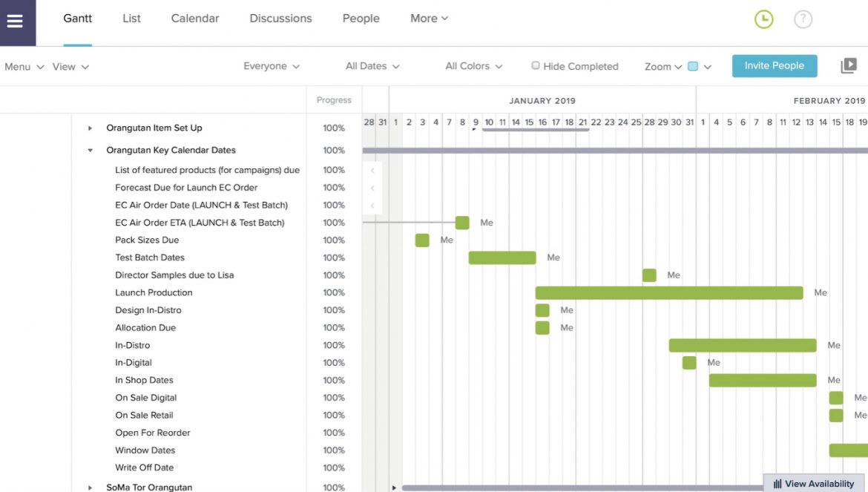Click the View Availability button

click(813, 483)
